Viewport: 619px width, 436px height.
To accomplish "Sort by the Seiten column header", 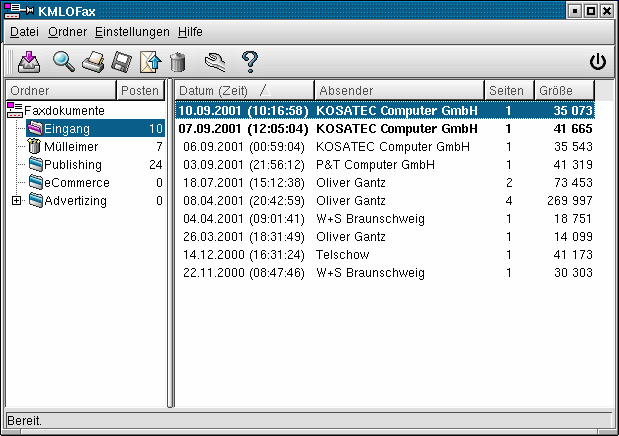I will 509,90.
